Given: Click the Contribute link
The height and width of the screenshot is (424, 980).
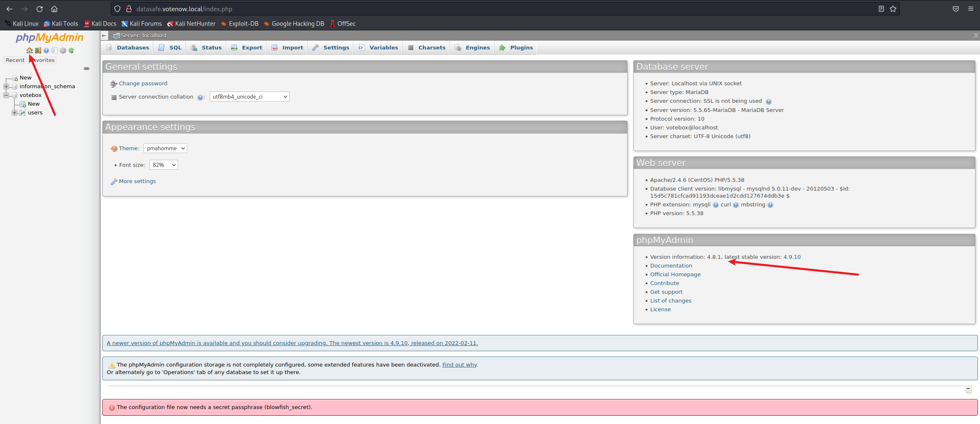Looking at the screenshot, I should click(x=665, y=283).
